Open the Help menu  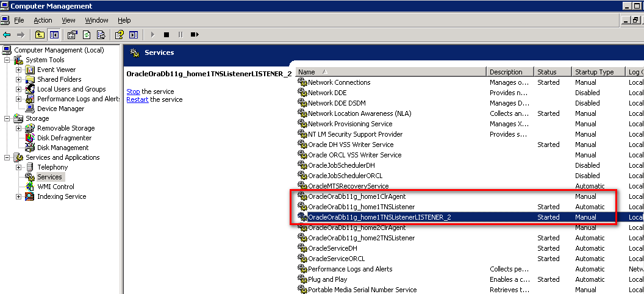click(x=124, y=20)
